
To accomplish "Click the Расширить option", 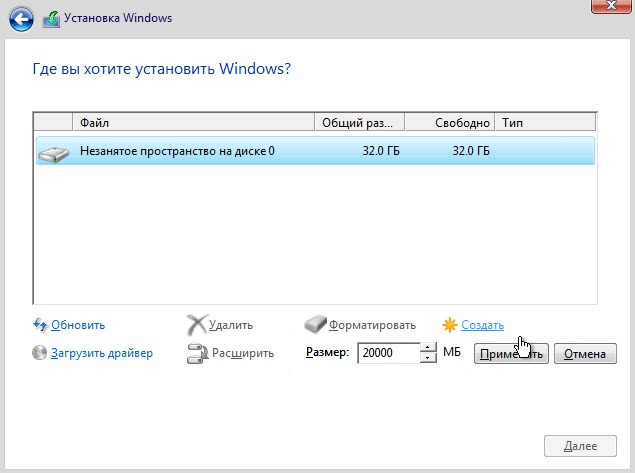I will (243, 353).
